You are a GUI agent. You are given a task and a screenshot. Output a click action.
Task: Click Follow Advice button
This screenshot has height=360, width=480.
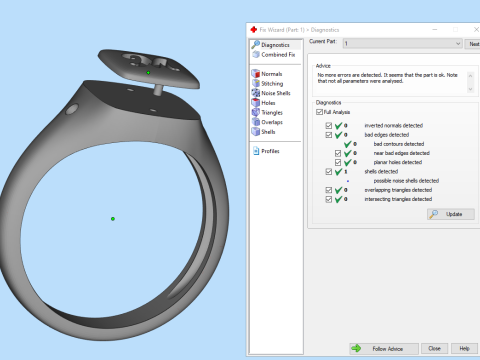[384, 349]
